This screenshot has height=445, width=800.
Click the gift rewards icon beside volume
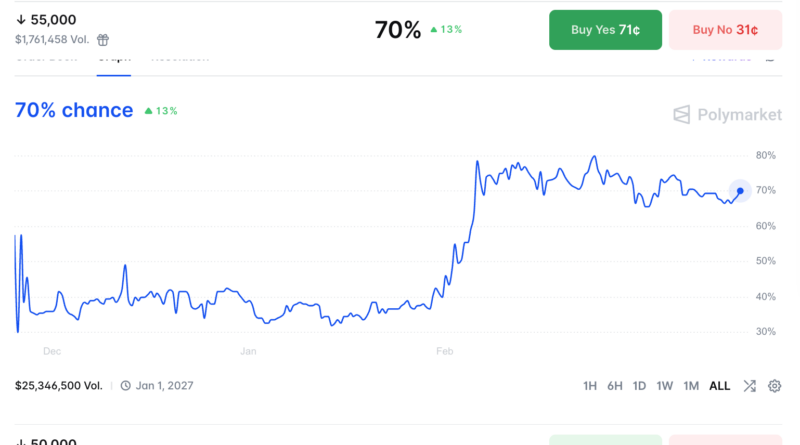(x=103, y=40)
